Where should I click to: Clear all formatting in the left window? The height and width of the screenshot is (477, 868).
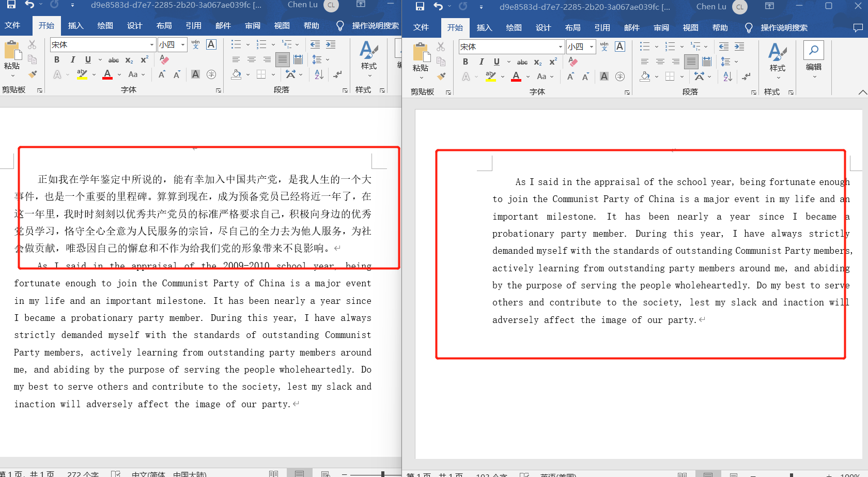(x=164, y=60)
